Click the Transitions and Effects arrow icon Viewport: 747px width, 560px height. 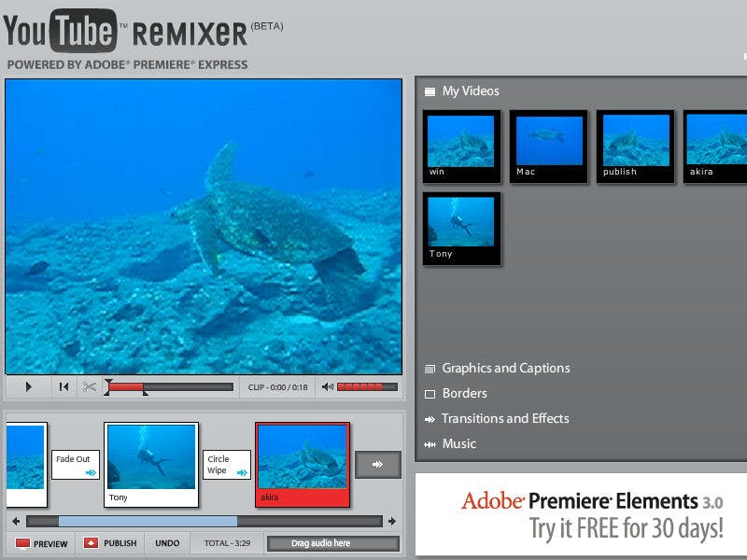pyautogui.click(x=430, y=419)
